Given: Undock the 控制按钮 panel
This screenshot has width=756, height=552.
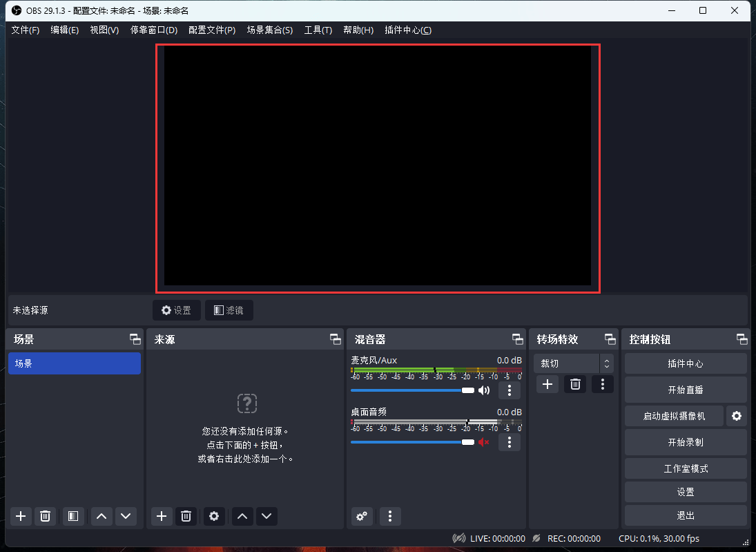Looking at the screenshot, I should (x=742, y=339).
